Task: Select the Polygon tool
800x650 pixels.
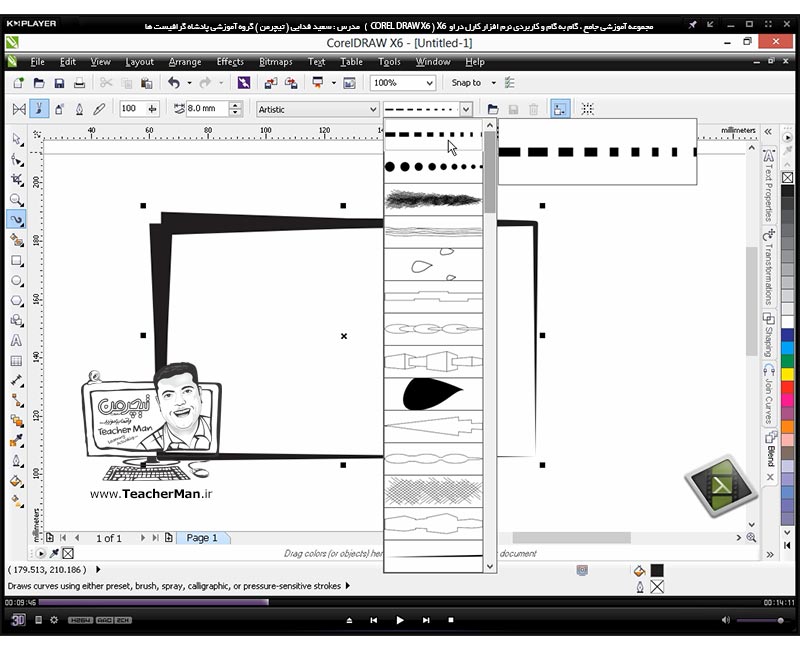Action: pos(17,301)
